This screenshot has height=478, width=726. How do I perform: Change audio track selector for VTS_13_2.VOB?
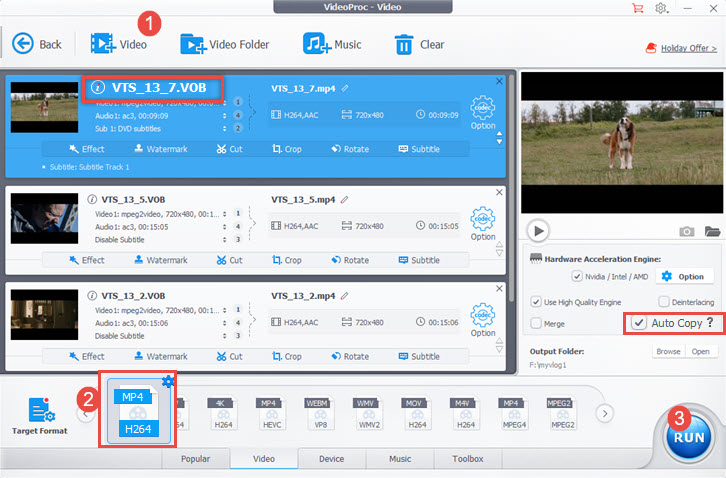tap(225, 323)
